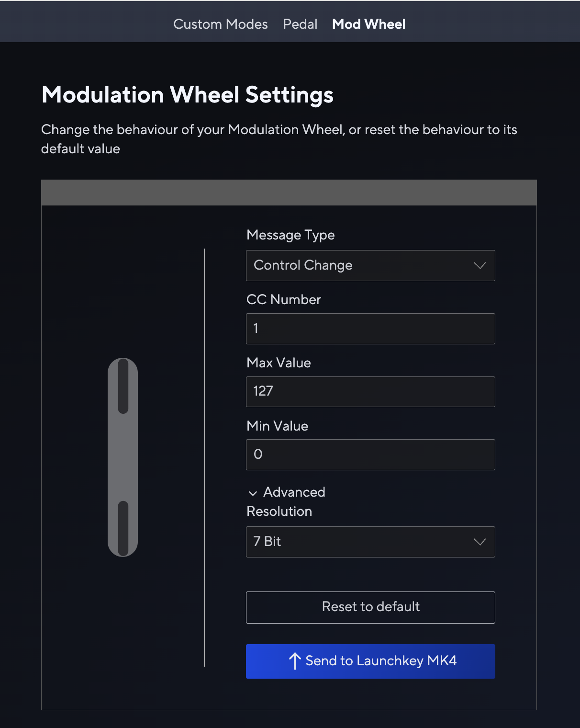Collapse the Advanced section label

(294, 492)
